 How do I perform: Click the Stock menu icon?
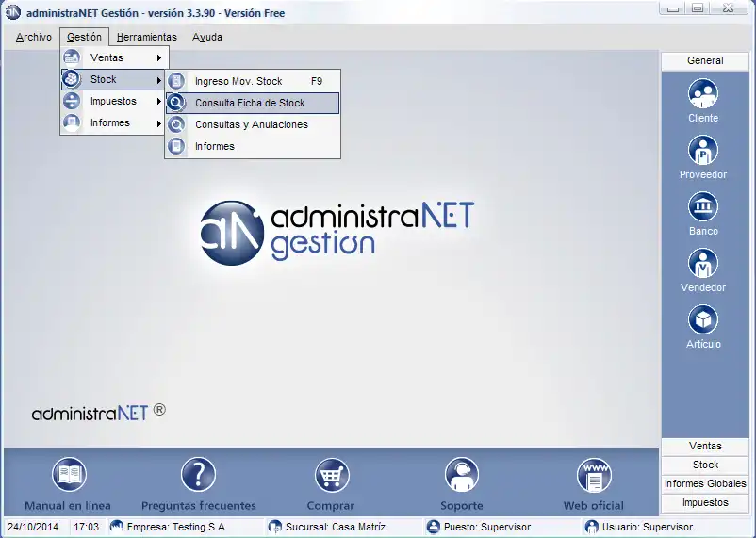[72, 79]
